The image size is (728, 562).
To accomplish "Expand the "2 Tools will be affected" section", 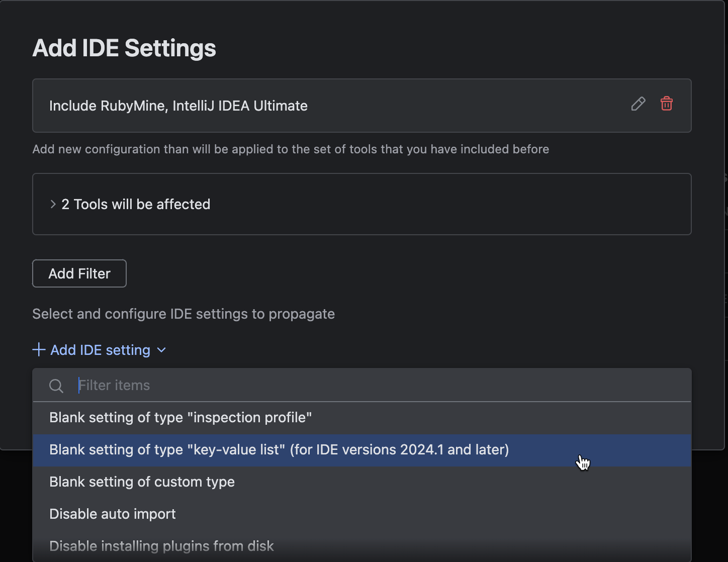I will coord(135,204).
